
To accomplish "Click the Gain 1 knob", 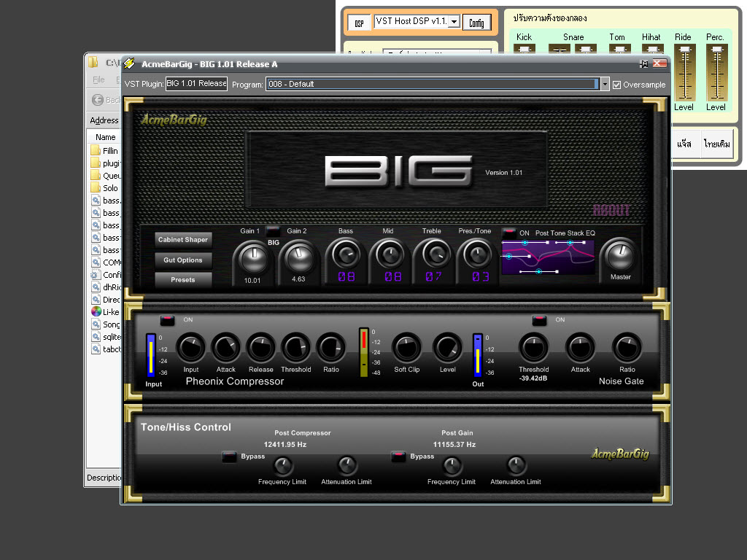I will (x=253, y=259).
